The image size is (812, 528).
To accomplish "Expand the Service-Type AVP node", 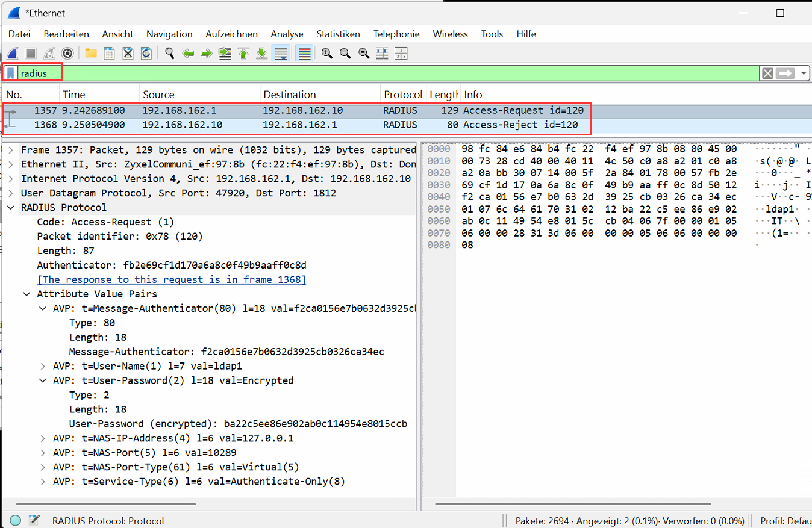I will coord(43,482).
